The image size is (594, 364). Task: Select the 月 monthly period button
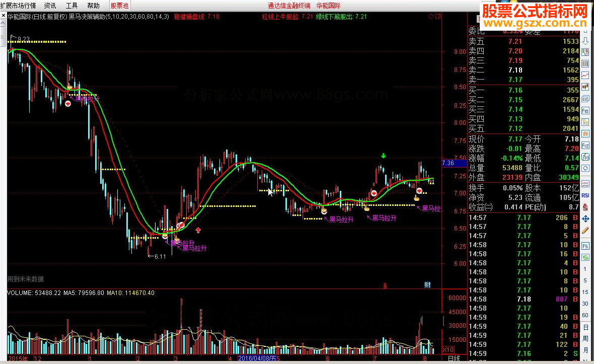point(585,350)
